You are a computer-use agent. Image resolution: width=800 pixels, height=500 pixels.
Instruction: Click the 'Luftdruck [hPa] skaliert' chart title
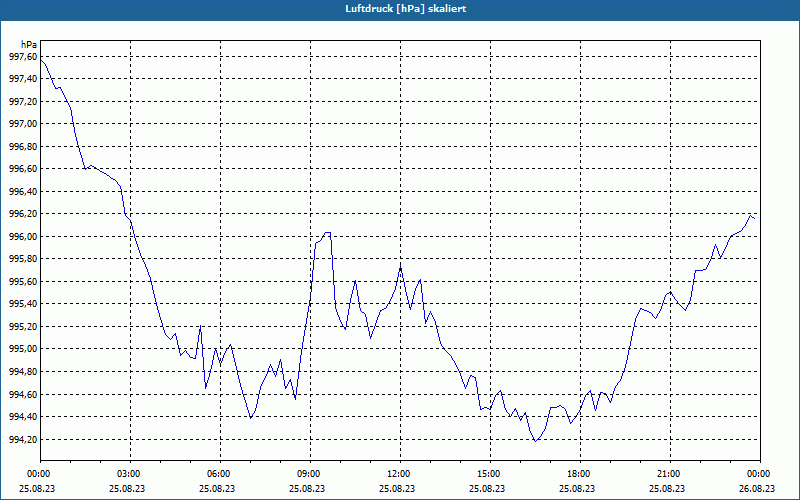pos(406,9)
